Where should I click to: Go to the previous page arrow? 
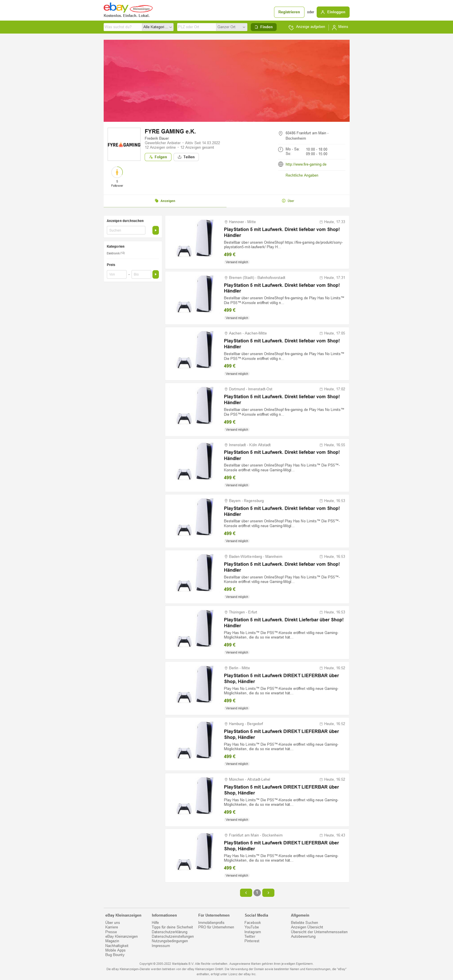coord(246,893)
